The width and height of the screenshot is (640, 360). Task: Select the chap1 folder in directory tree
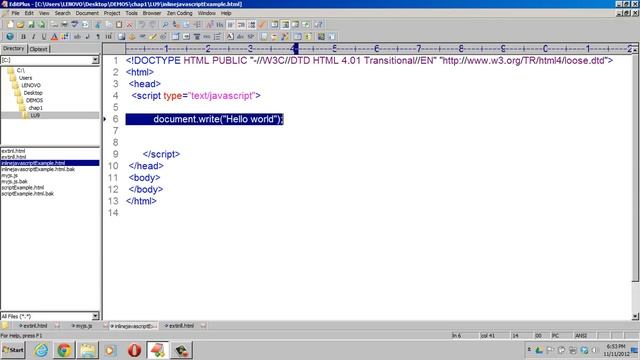pyautogui.click(x=36, y=108)
